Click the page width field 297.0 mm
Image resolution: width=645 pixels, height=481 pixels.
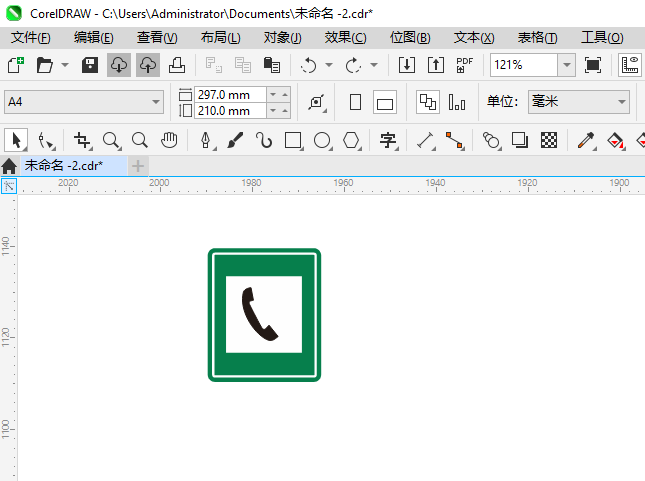230,95
